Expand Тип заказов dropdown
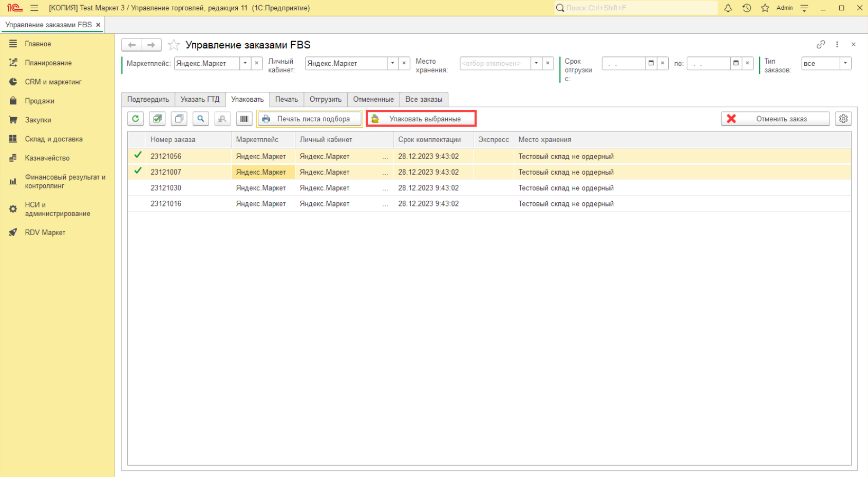Image resolution: width=868 pixels, height=477 pixels. coord(845,63)
